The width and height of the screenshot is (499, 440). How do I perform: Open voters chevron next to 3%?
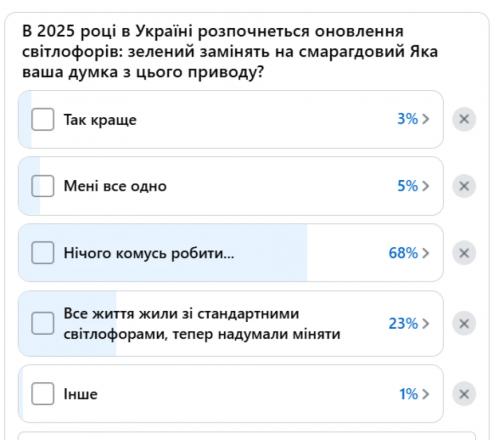426,119
